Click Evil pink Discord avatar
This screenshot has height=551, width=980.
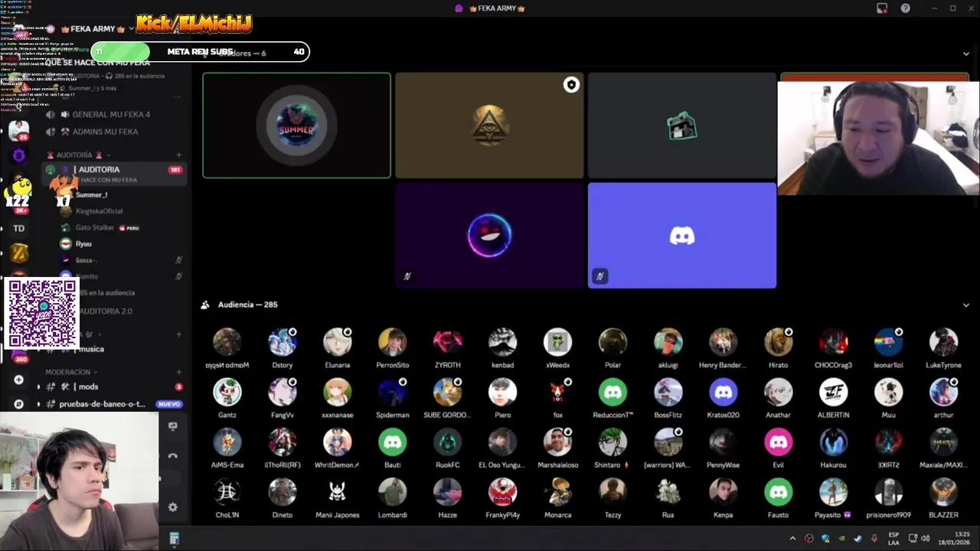pos(778,442)
